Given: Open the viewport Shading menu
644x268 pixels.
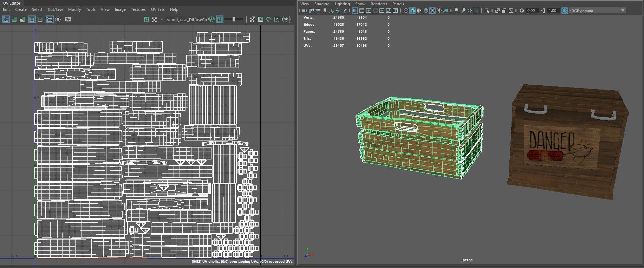Looking at the screenshot, I should click(322, 4).
